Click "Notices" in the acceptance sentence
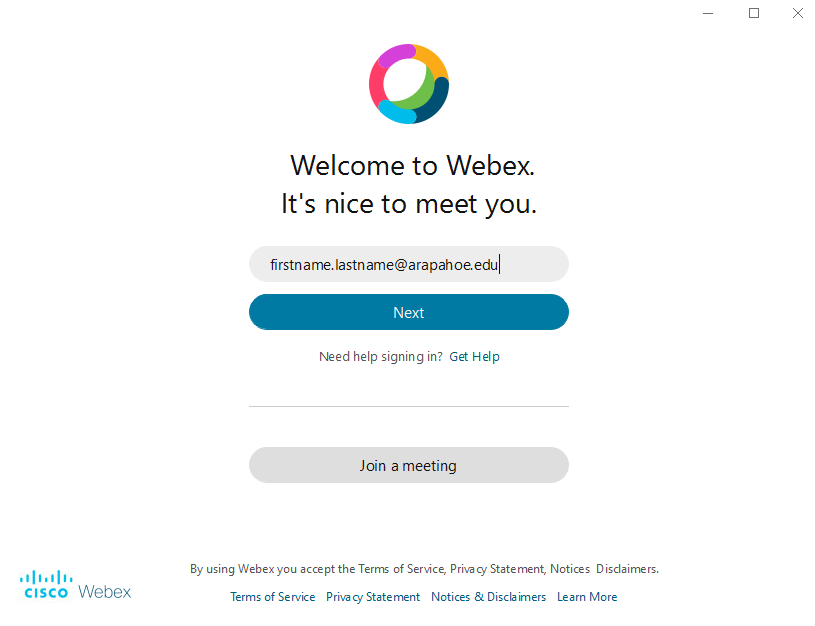 coord(569,569)
